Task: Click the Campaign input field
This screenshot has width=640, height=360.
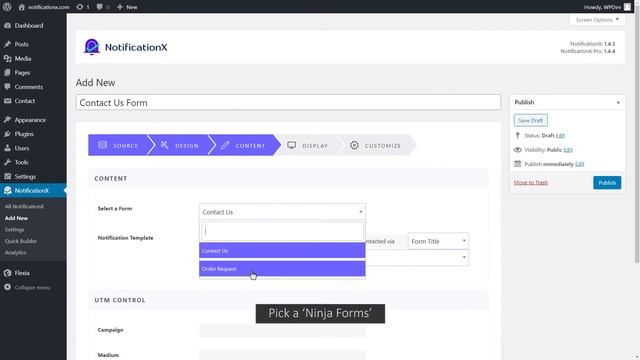Action: [x=282, y=330]
